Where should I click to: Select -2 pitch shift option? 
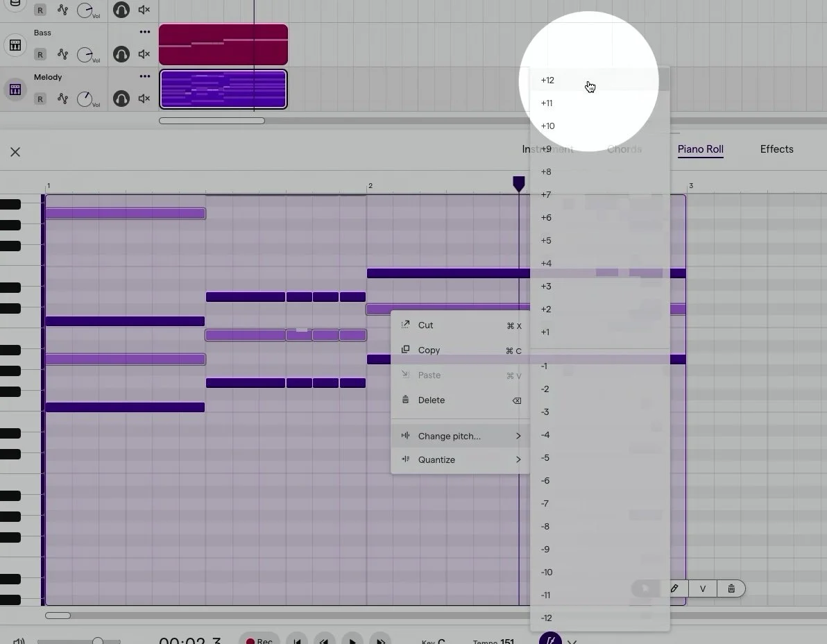coord(599,389)
